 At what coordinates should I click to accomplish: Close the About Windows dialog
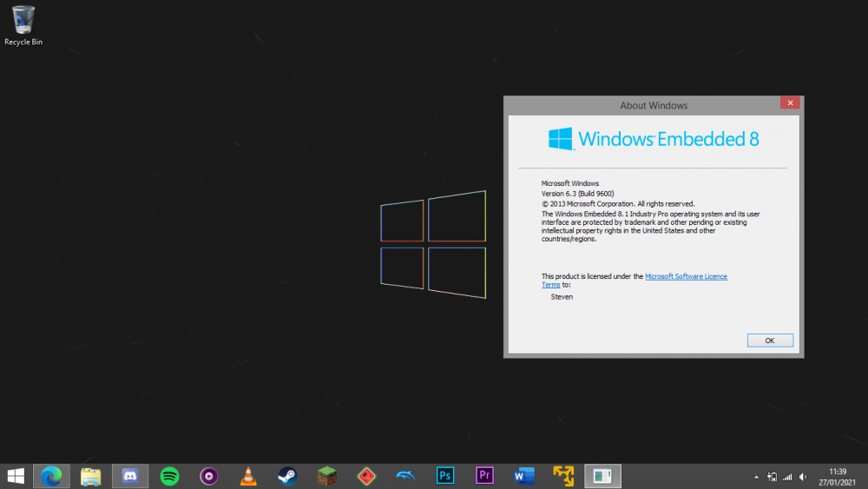point(790,103)
